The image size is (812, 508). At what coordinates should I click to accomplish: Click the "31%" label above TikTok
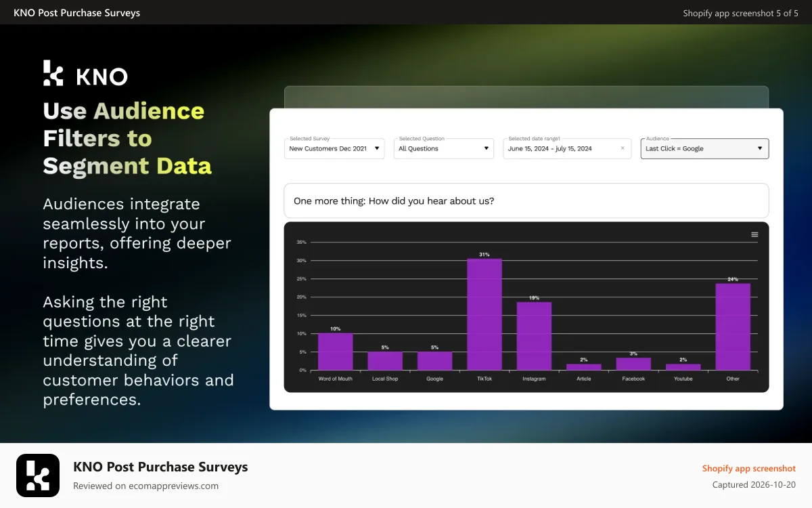click(484, 255)
